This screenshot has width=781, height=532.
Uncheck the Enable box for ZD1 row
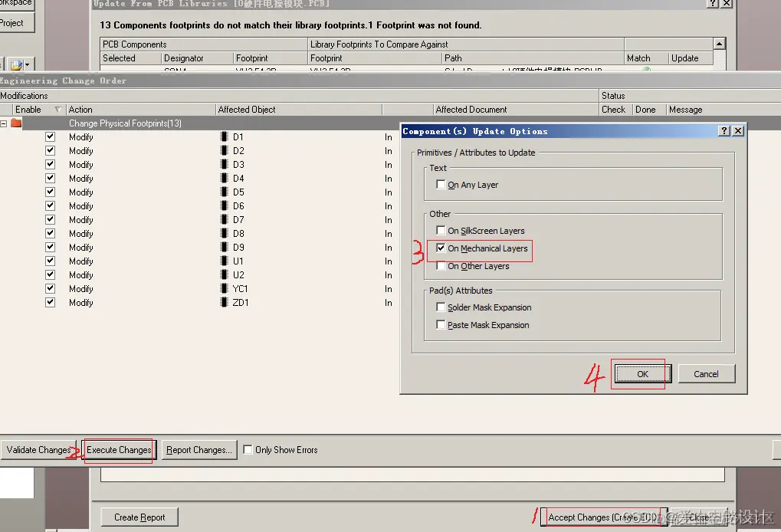click(x=51, y=302)
